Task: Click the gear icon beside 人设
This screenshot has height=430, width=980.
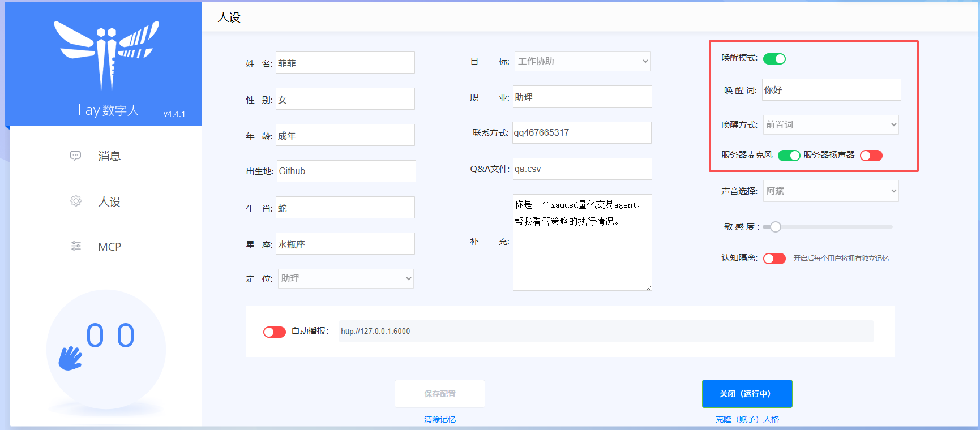Action: click(76, 201)
